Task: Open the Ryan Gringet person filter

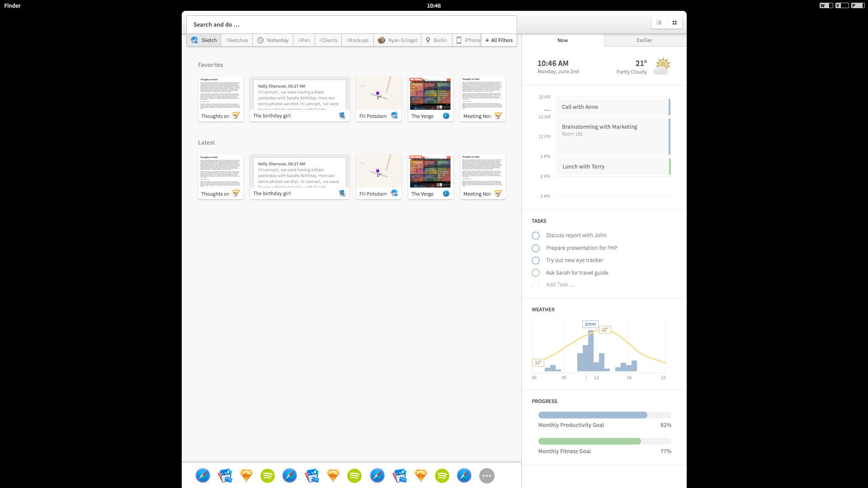Action: click(x=397, y=40)
